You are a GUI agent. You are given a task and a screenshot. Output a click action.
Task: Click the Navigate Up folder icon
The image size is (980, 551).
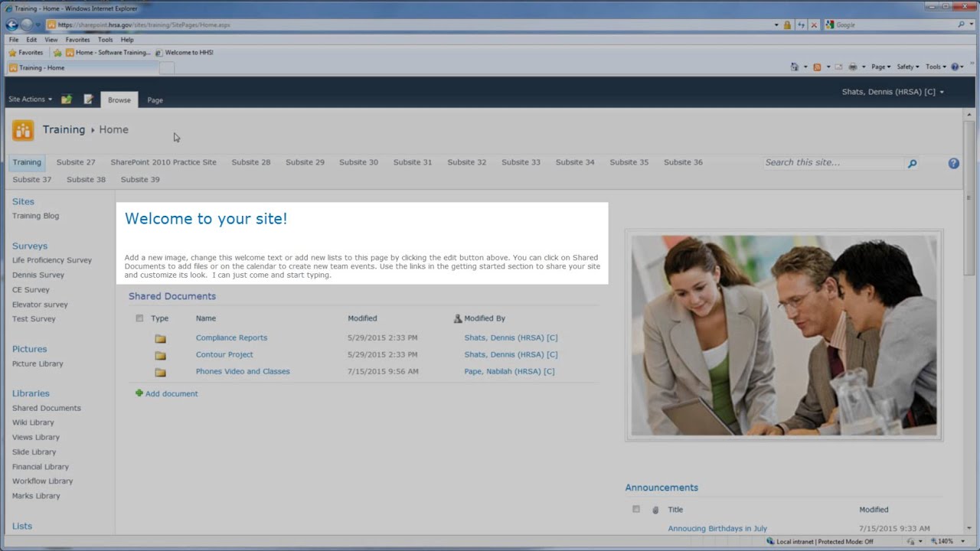coord(67,99)
